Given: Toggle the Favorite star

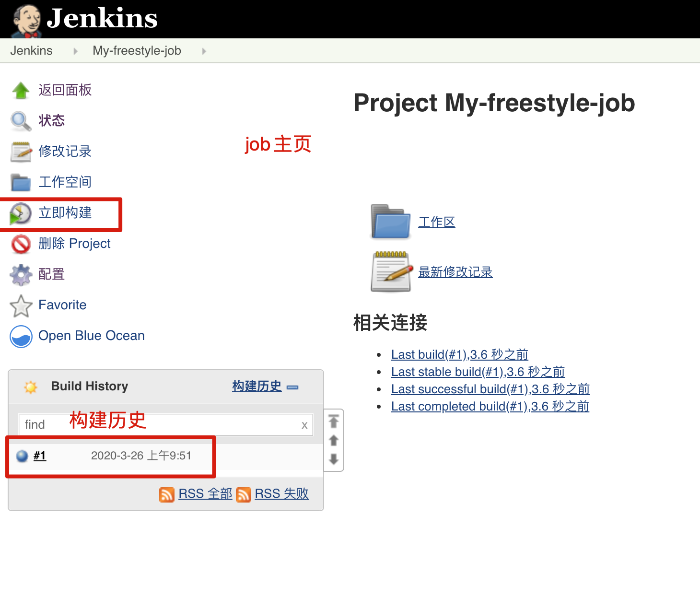Looking at the screenshot, I should coord(21,305).
